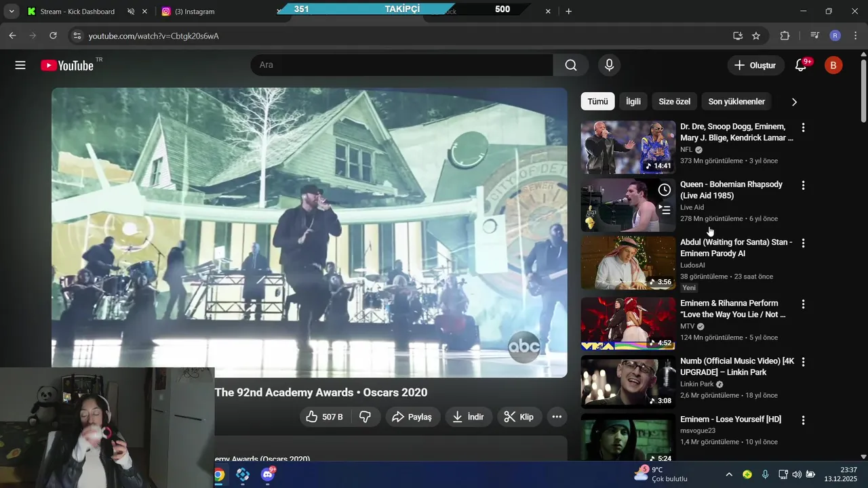The image size is (868, 488).
Task: Open a new browser tab
Action: pos(569,12)
